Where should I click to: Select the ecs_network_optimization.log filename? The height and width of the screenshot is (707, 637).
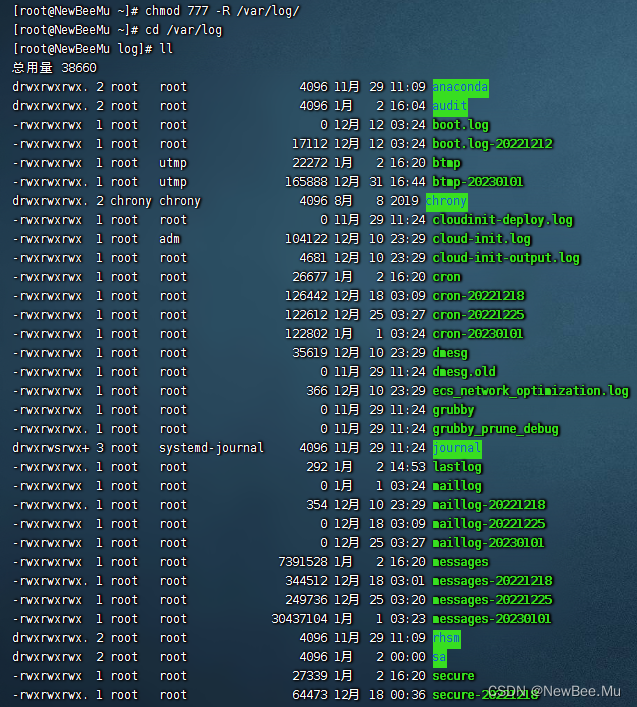[x=531, y=391]
